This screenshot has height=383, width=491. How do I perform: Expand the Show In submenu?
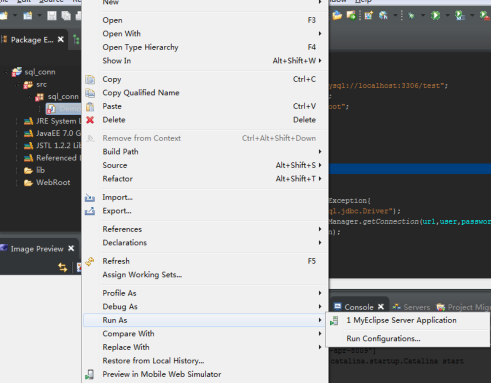pyautogui.click(x=205, y=61)
